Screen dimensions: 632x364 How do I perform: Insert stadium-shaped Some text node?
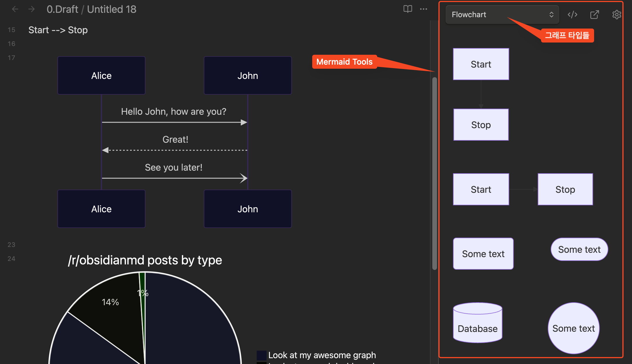579,249
